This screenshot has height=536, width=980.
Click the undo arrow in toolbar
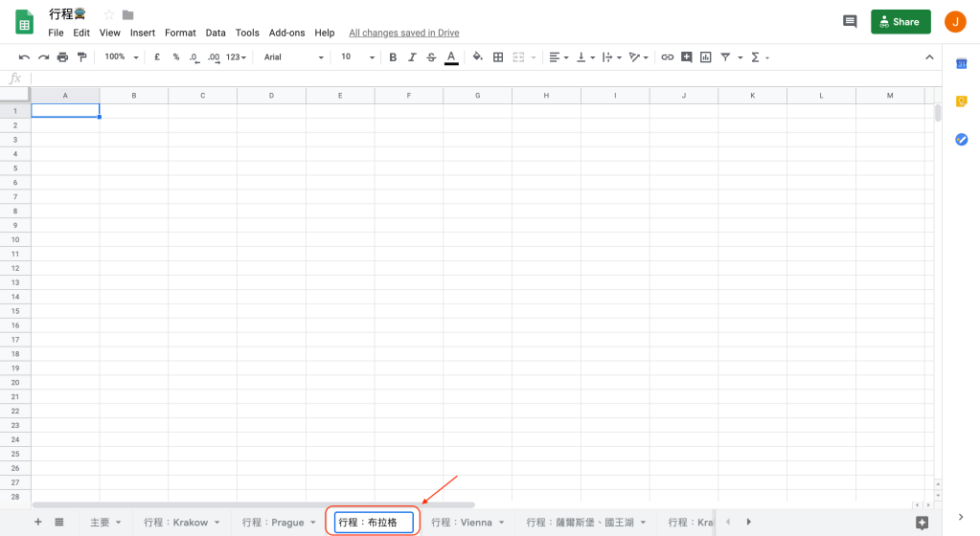tap(24, 57)
